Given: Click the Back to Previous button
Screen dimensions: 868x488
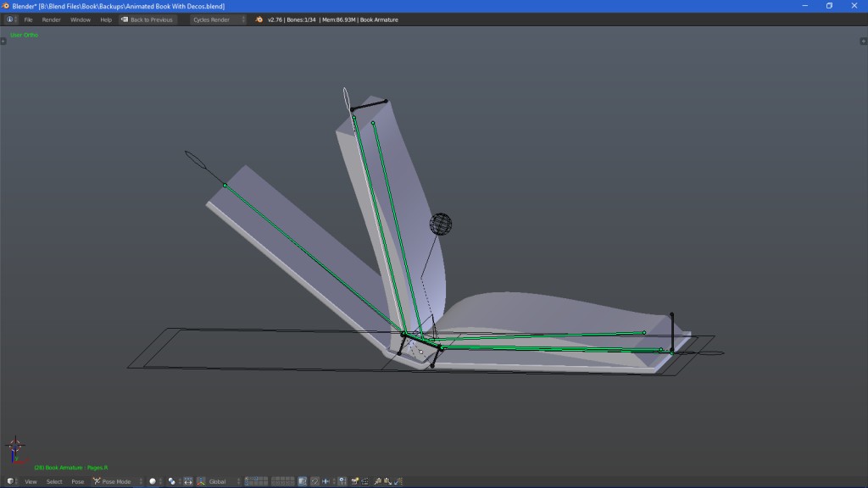Looking at the screenshot, I should pos(147,19).
